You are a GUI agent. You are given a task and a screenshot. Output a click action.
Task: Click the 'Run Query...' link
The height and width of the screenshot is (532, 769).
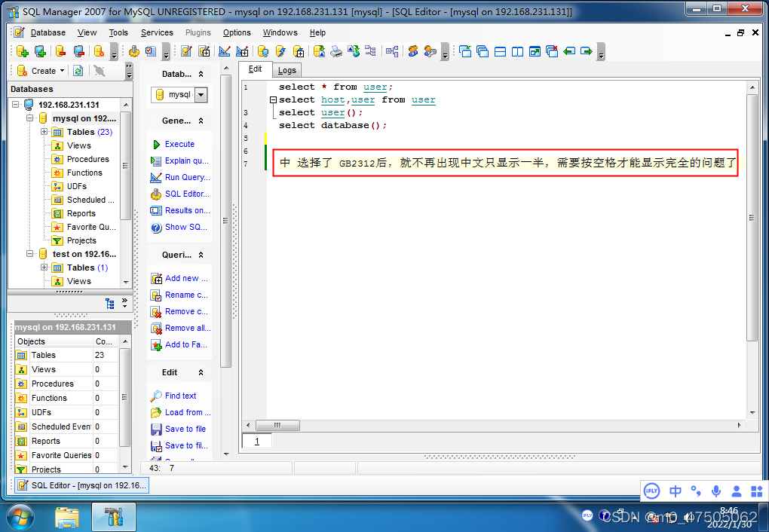tap(187, 178)
